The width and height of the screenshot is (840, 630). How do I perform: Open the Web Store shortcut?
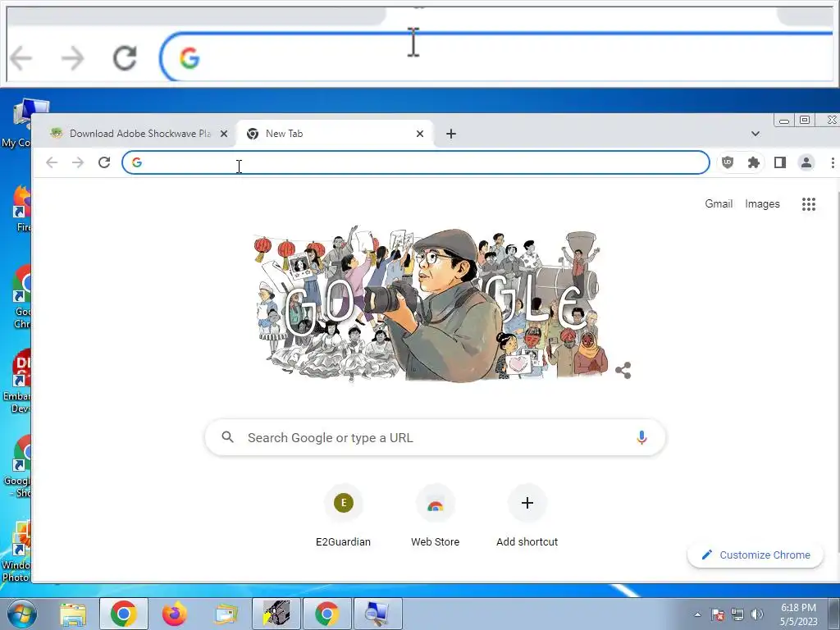435,515
